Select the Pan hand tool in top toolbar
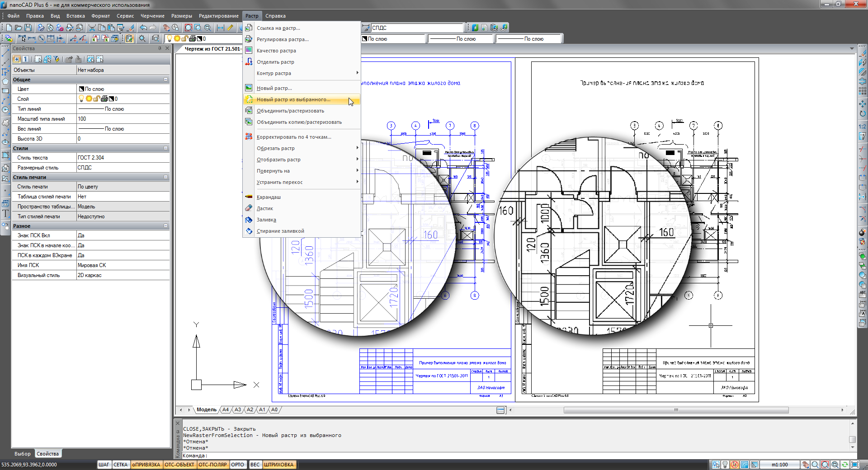The height and width of the screenshot is (470, 868). coord(166,28)
